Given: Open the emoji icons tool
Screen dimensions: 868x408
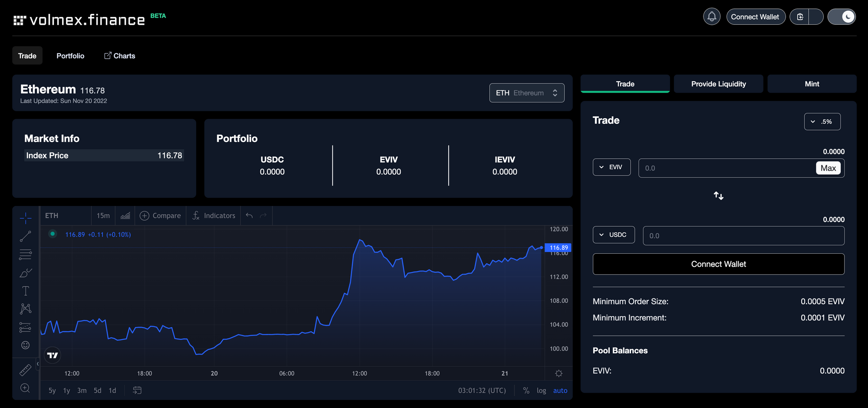Looking at the screenshot, I should pyautogui.click(x=26, y=345).
